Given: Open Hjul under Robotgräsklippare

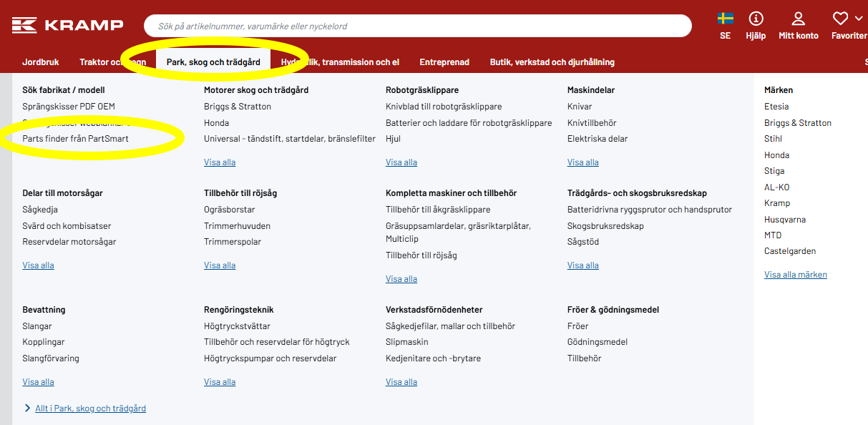Looking at the screenshot, I should click(x=394, y=139).
